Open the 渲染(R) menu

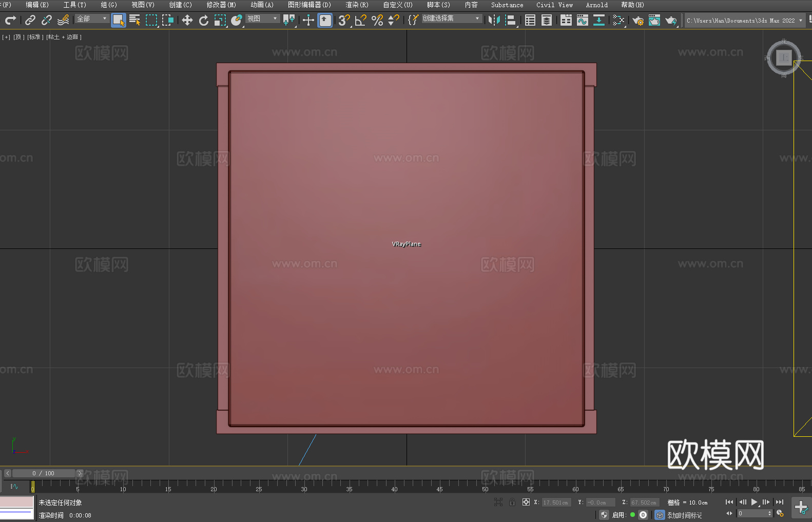tap(357, 5)
